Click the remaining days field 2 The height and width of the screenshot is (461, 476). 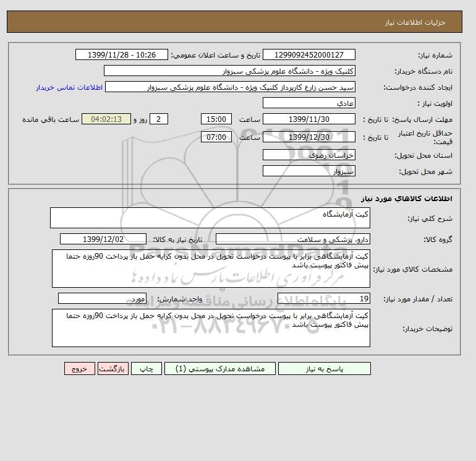pos(159,119)
